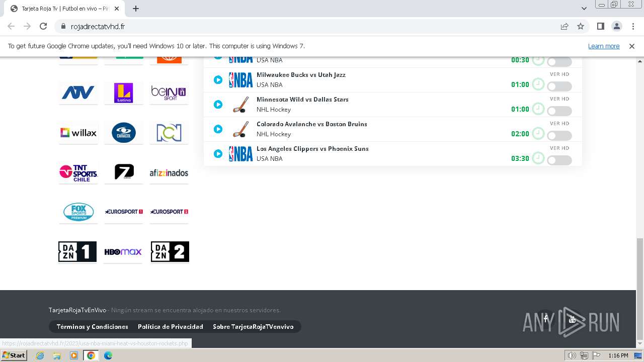Click the NBA logo in the Bucks vs Jazz row

tap(241, 80)
